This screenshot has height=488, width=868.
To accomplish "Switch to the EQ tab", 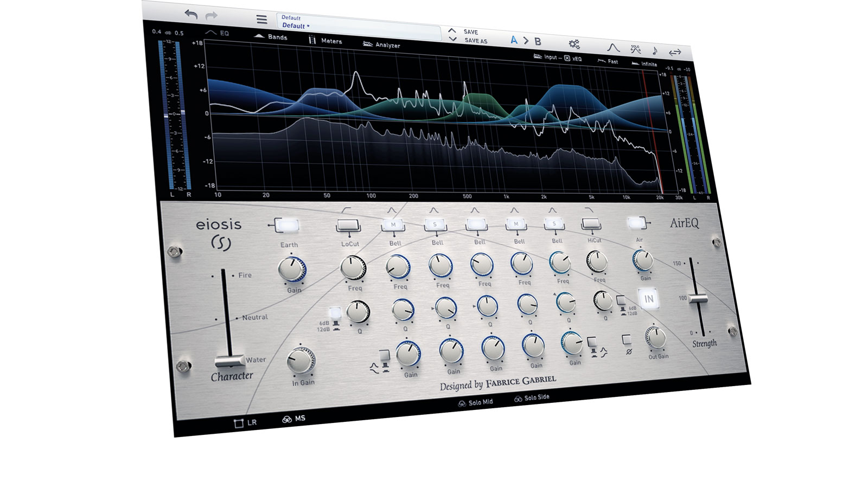I will pyautogui.click(x=217, y=33).
